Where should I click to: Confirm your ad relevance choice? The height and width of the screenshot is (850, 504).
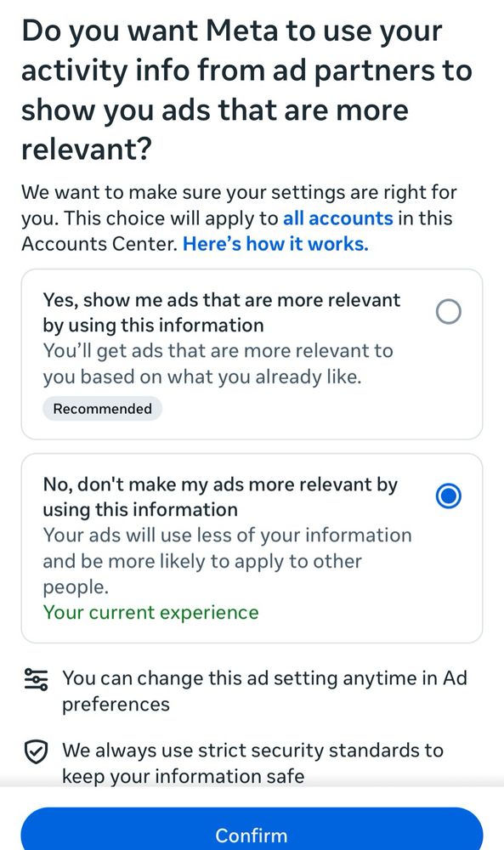252,834
